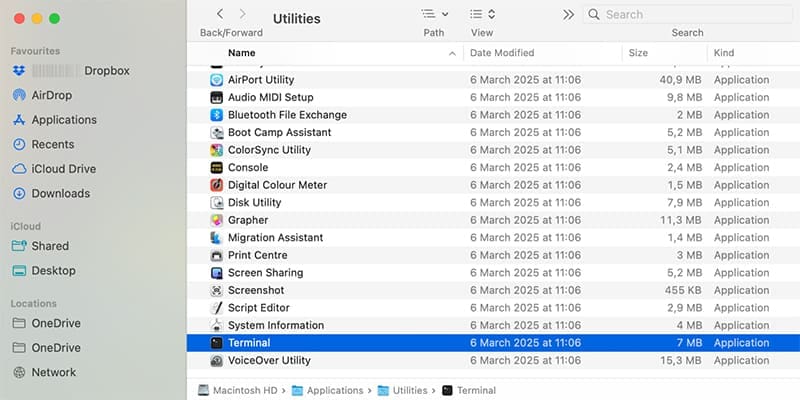Open the first OneDrive location

click(56, 323)
